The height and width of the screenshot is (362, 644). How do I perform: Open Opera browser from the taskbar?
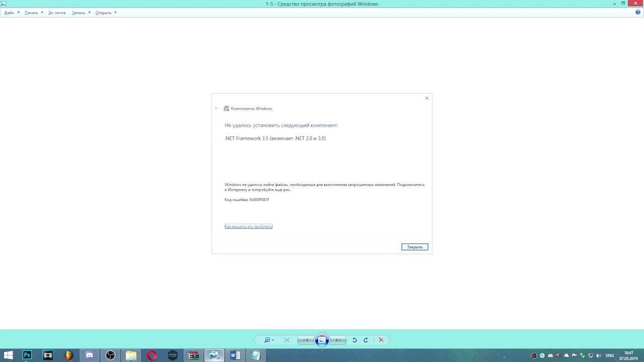coord(152,355)
